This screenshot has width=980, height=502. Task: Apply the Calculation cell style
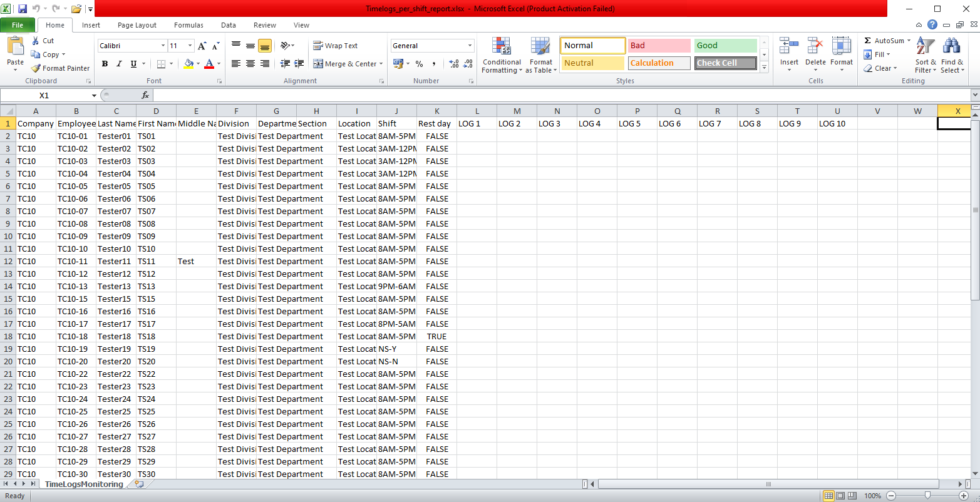pos(659,63)
